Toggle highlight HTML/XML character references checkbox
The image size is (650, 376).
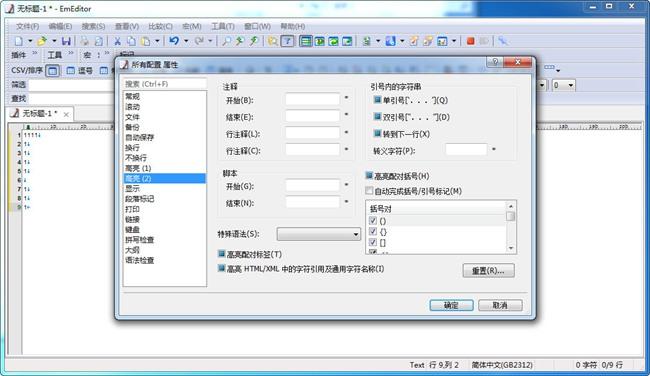pyautogui.click(x=221, y=269)
